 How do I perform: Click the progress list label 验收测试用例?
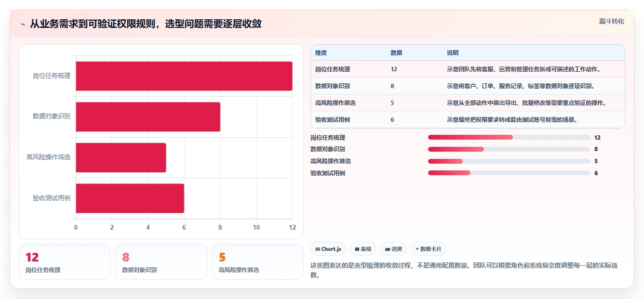coord(328,173)
